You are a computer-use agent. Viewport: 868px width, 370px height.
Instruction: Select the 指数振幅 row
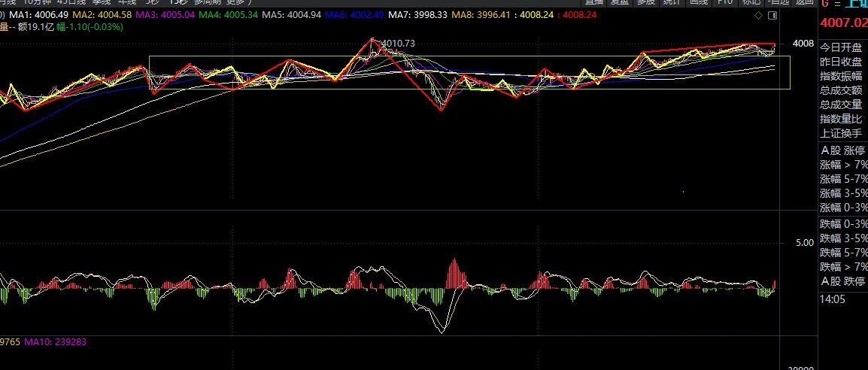tap(842, 76)
